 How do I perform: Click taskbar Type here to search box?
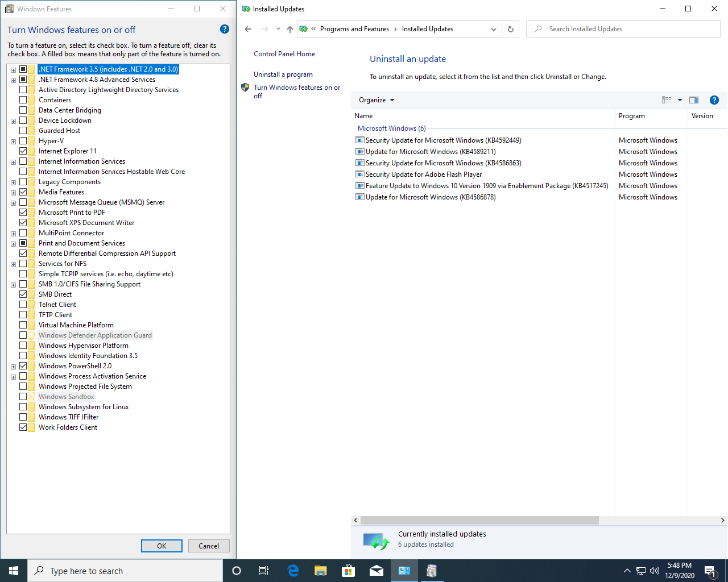pyautogui.click(x=125, y=571)
